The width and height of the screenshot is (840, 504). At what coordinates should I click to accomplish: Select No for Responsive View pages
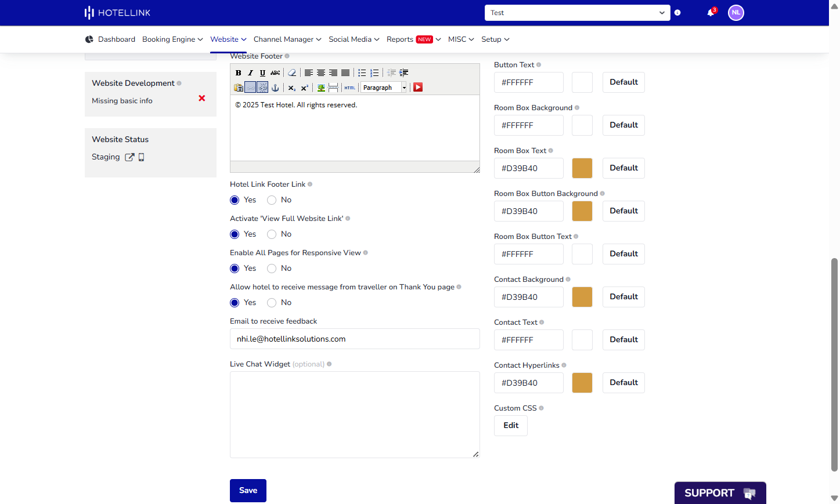[x=272, y=269]
